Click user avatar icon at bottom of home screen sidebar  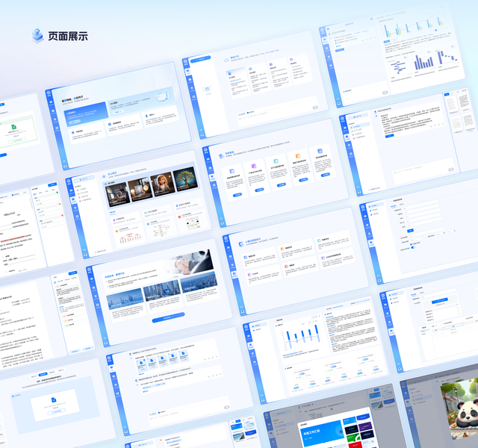coord(65,167)
